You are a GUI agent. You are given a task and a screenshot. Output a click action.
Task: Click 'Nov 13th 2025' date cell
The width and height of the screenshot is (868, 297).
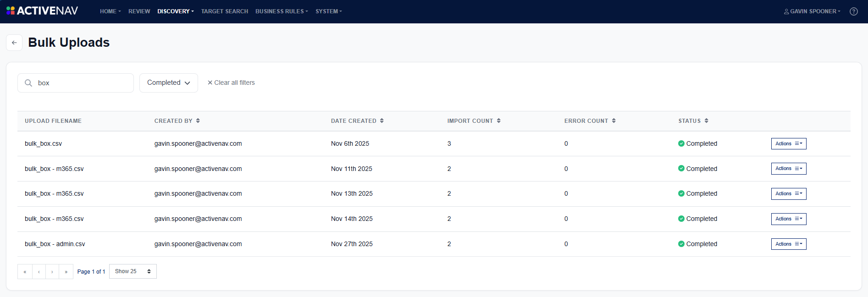(352, 193)
